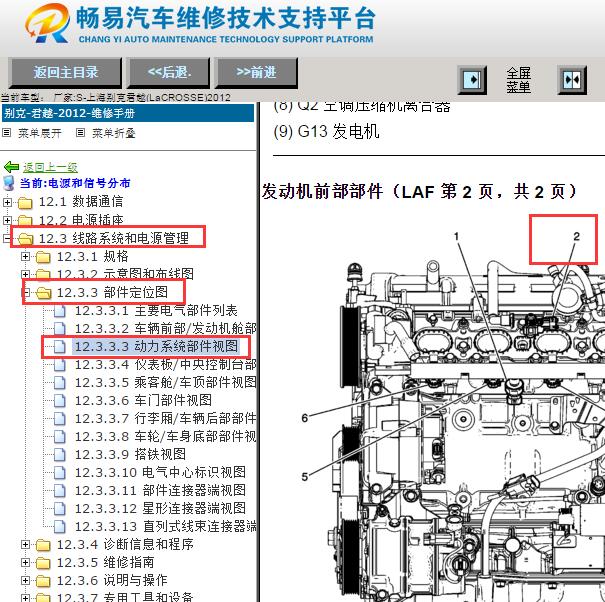Select 12.3.3.3 动力系统部件视图

coord(156,347)
